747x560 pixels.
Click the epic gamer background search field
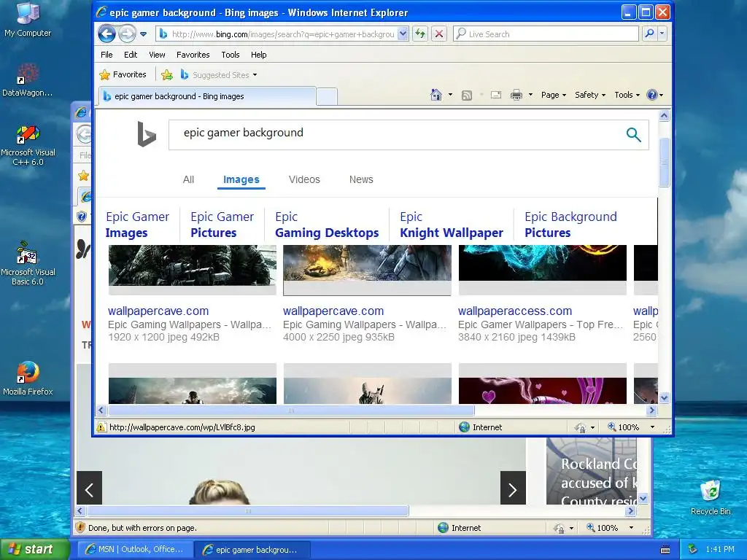pos(395,135)
